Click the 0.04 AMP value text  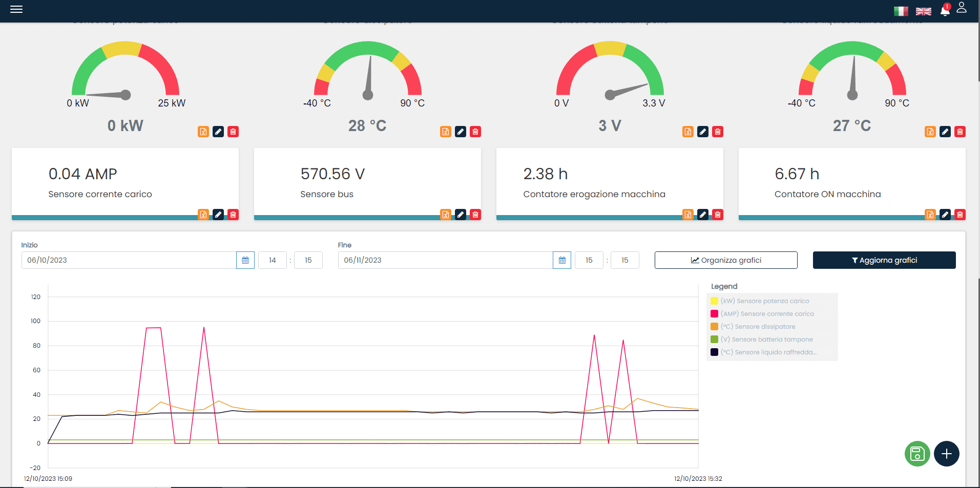click(83, 174)
